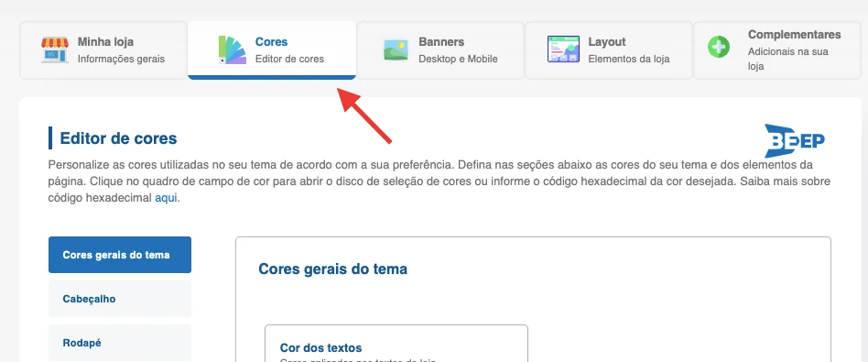
Task: Click the landscape picture icon for Banners
Action: coord(396,49)
